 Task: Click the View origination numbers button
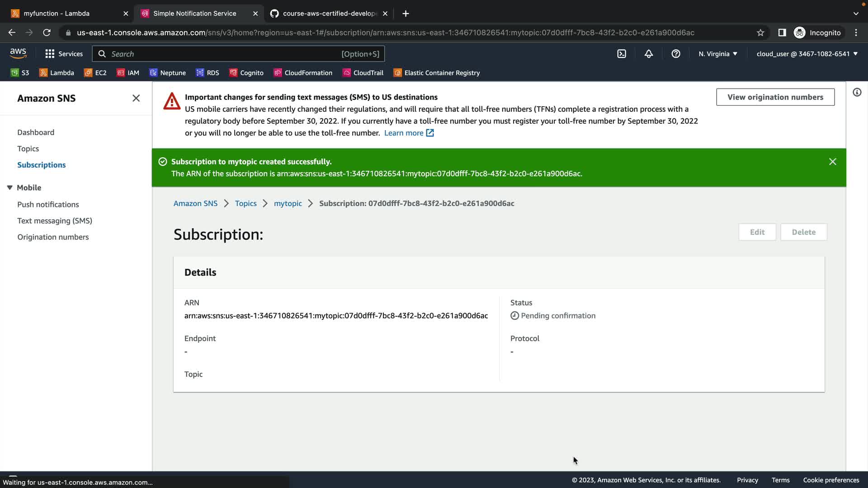(x=775, y=97)
